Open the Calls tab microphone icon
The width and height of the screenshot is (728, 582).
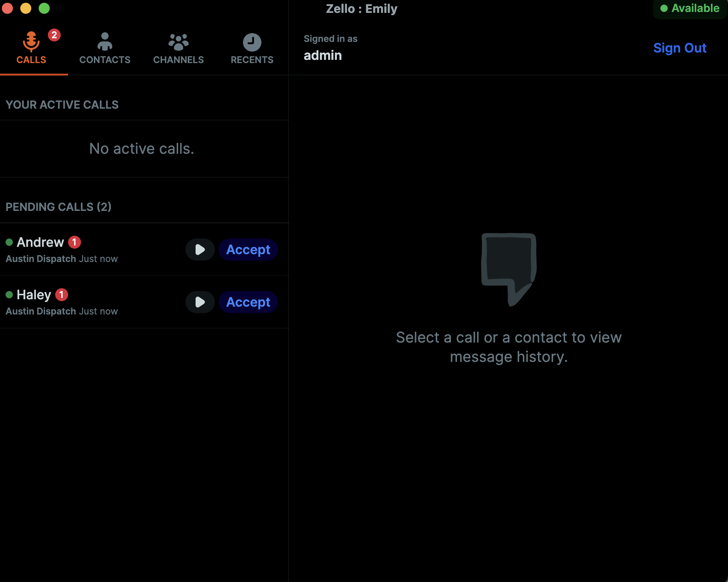click(31, 41)
